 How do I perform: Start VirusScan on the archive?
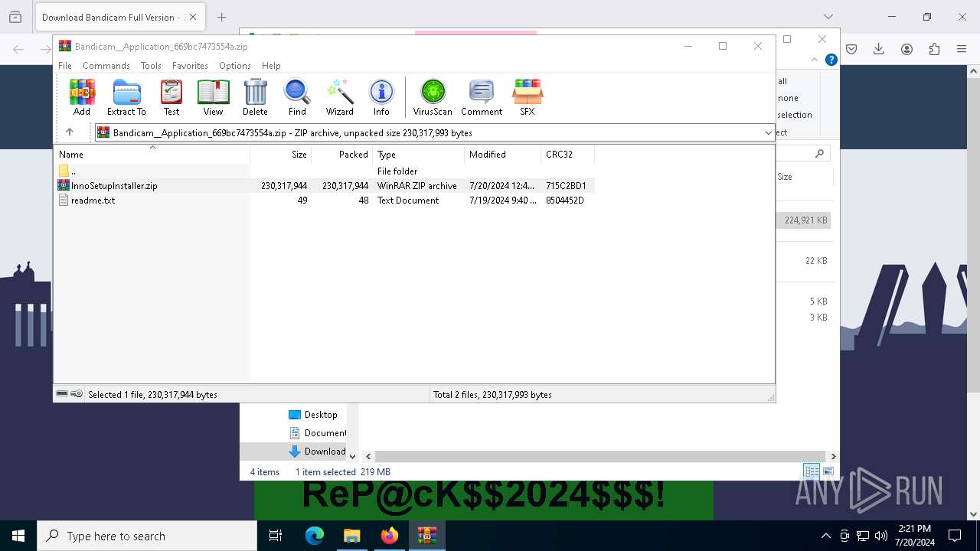coord(433,97)
